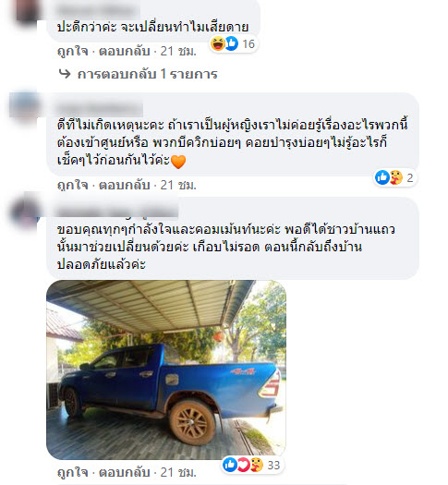Click the care emoji reaction under truck photo
The image size is (448, 485).
[257, 465]
